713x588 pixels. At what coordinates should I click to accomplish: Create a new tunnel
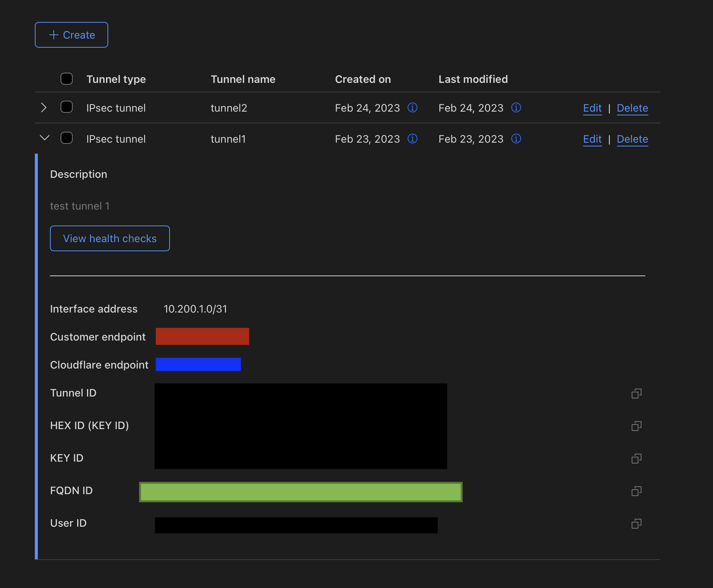(x=71, y=34)
